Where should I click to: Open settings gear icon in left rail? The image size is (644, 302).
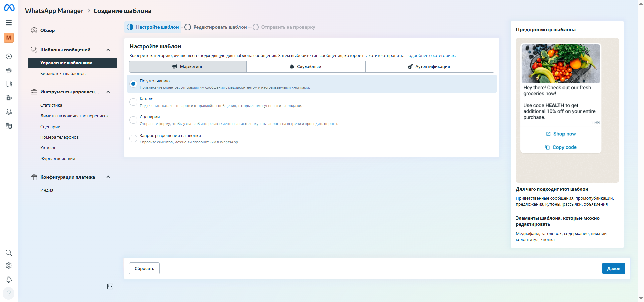[x=9, y=266]
